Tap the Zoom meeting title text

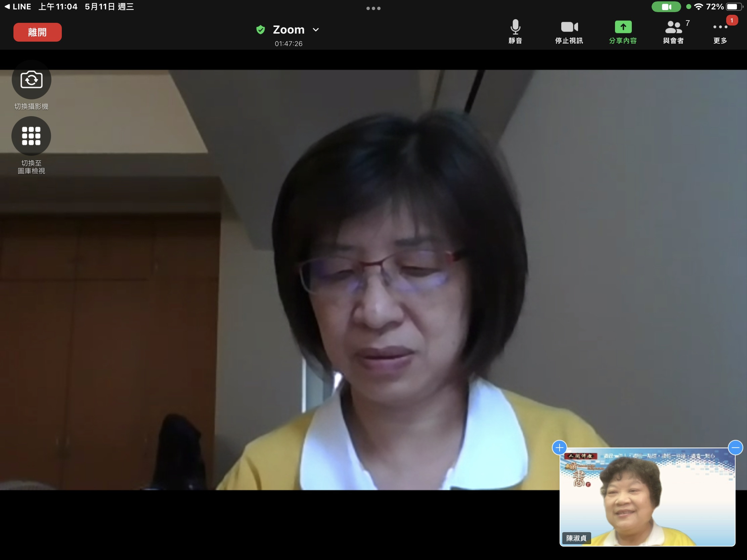click(289, 30)
